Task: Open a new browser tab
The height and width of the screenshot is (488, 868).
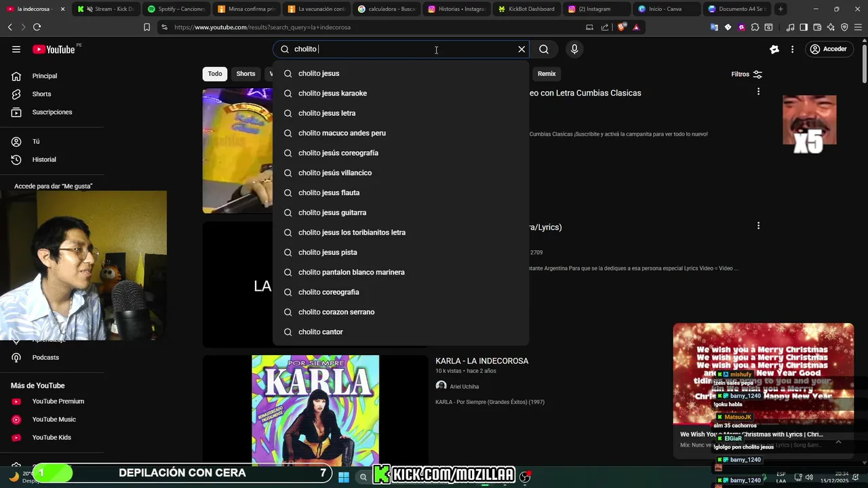Action: pyautogui.click(x=781, y=9)
